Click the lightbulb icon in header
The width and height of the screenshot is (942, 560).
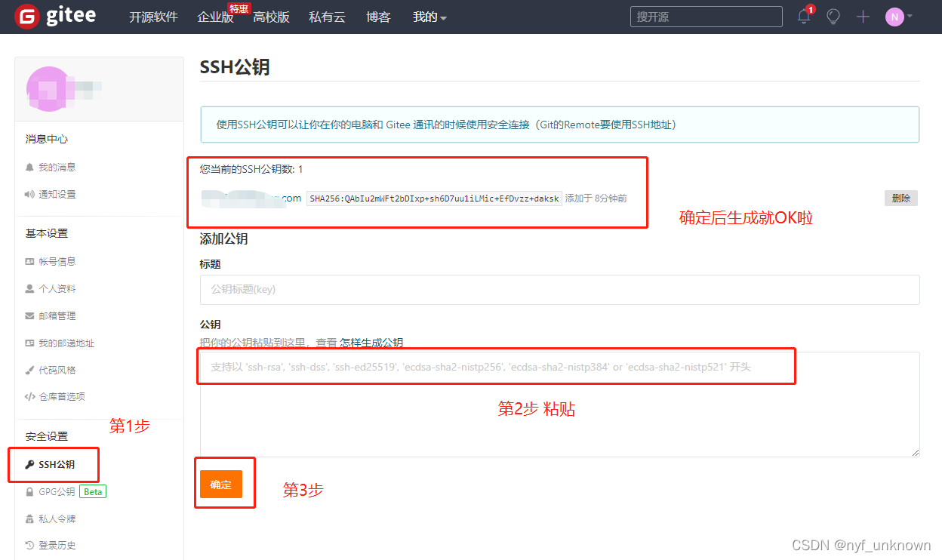[x=833, y=17]
